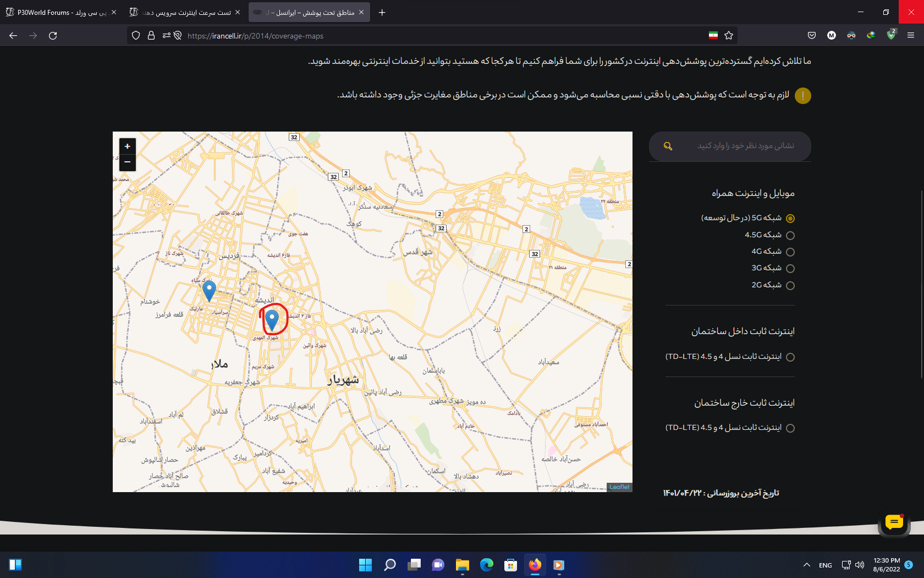924x578 pixels.
Task: Zoom in on the coverage map
Action: 127,146
